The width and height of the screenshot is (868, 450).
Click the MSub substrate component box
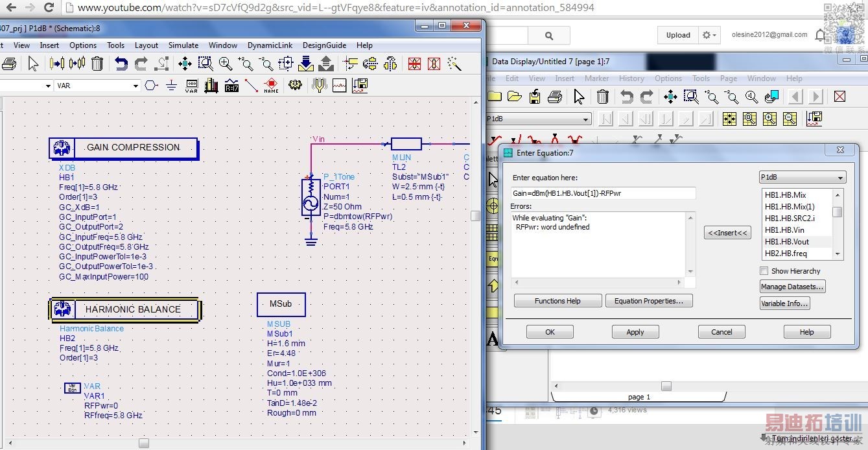[x=281, y=304]
